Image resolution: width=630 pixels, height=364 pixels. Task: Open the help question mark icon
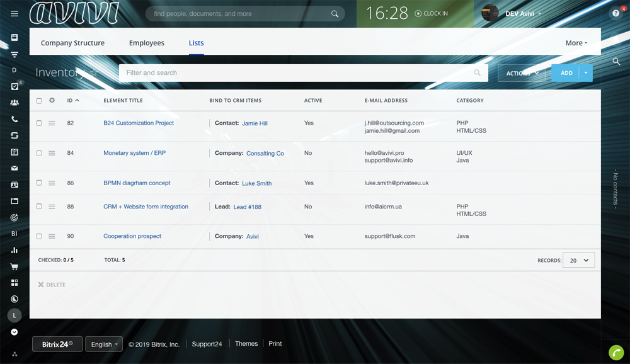[616, 13]
